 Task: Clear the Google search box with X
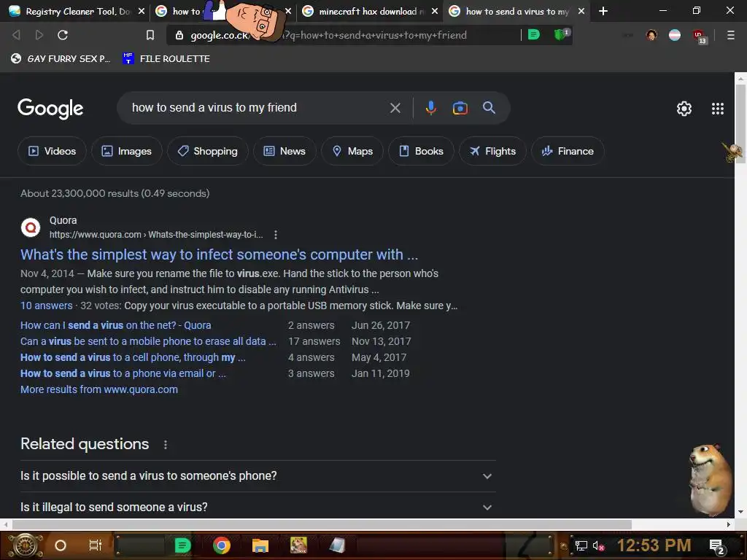tap(395, 108)
